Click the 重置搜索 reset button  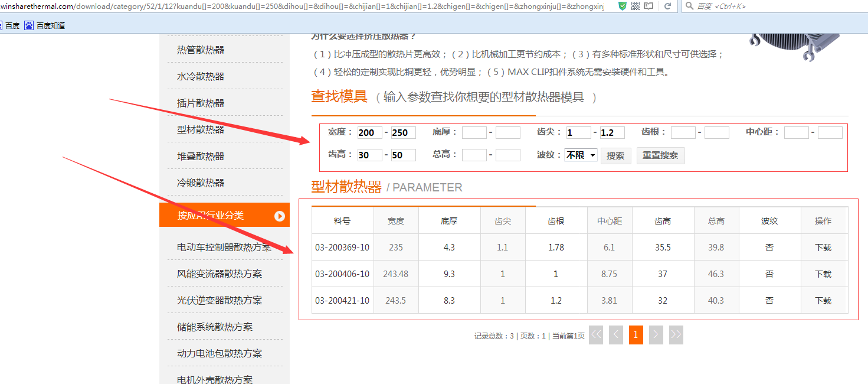tap(660, 156)
